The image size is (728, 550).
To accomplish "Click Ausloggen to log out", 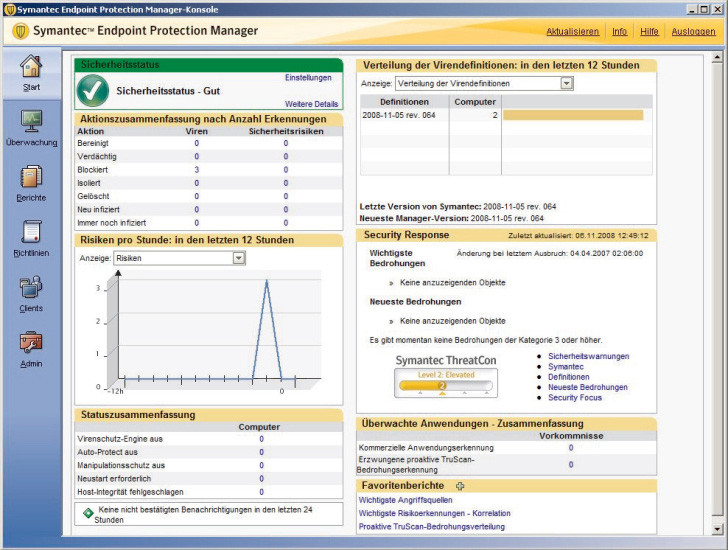I will pyautogui.click(x=693, y=32).
